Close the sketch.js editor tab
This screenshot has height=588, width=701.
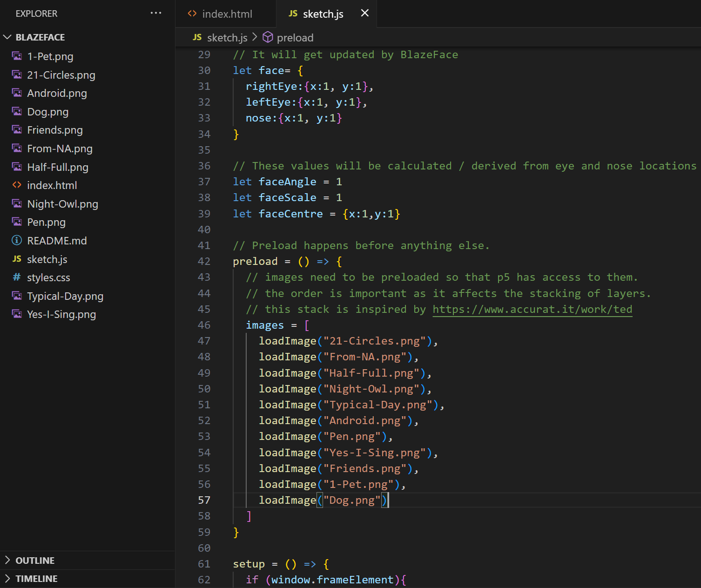[365, 14]
